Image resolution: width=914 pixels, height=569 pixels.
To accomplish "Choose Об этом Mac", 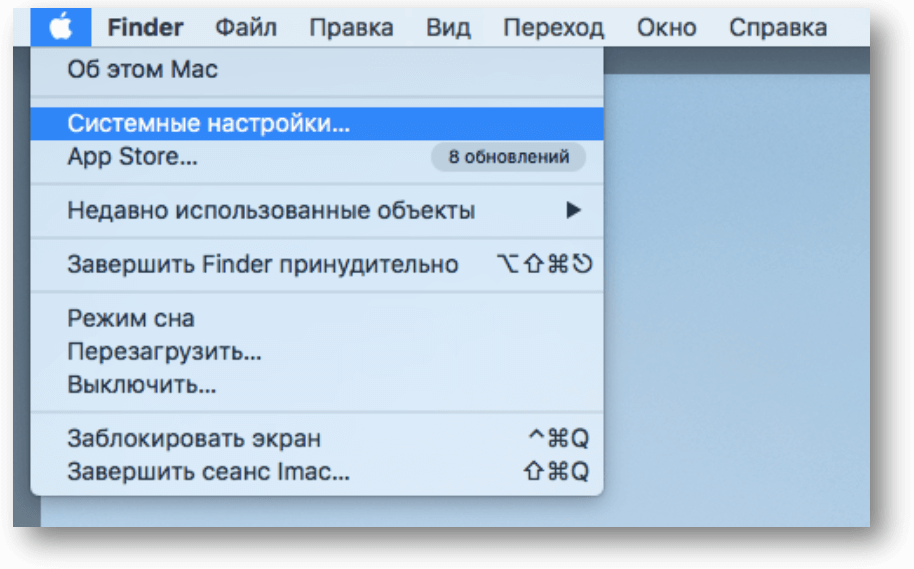I will point(317,70).
